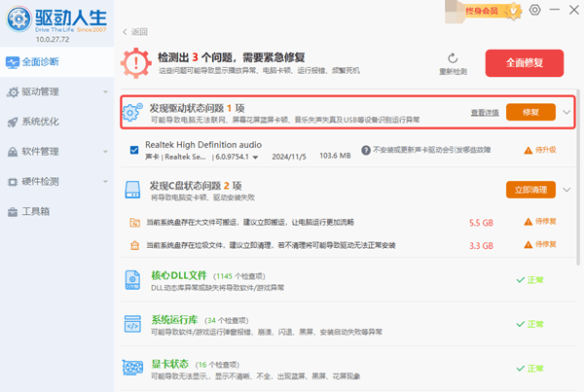Collapse the driver status issue section chevron
This screenshot has height=392, width=584.
click(x=567, y=113)
